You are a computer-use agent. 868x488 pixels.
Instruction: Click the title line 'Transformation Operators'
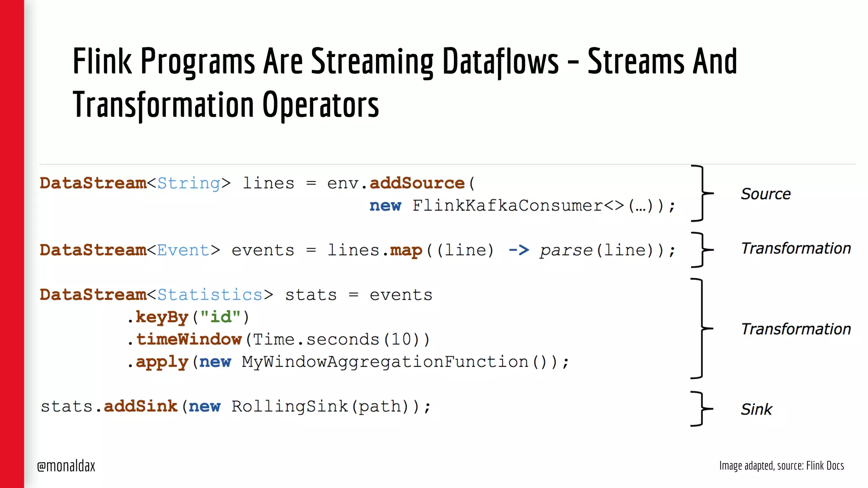[x=226, y=105]
